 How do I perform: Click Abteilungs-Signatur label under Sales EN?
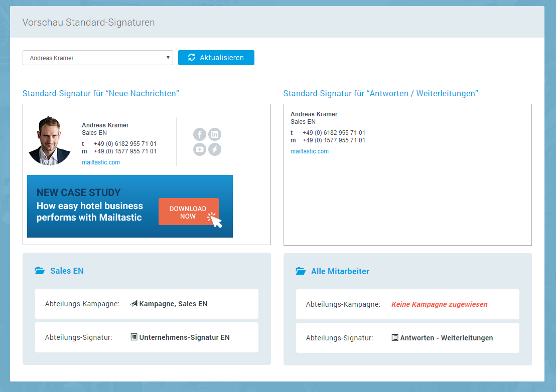(78, 337)
